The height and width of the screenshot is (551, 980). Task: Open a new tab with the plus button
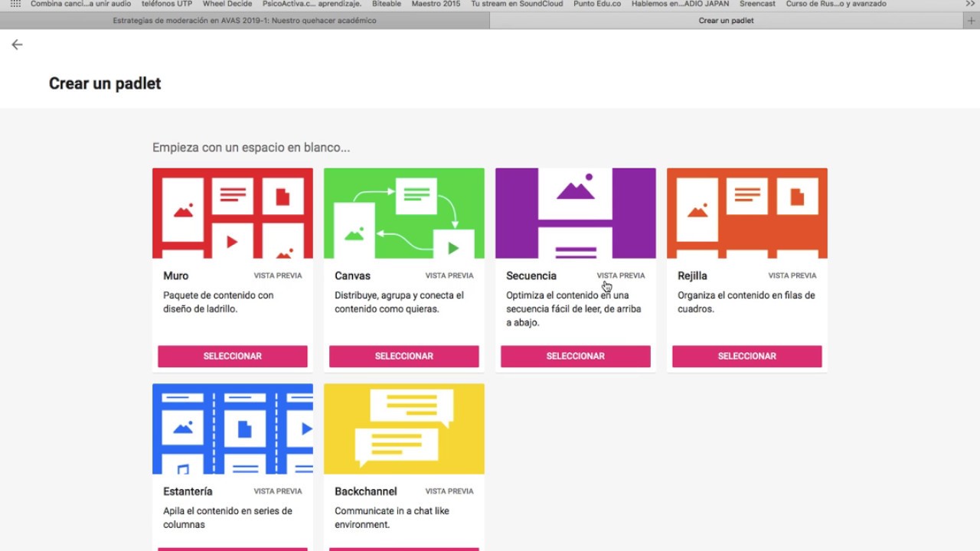(x=972, y=21)
